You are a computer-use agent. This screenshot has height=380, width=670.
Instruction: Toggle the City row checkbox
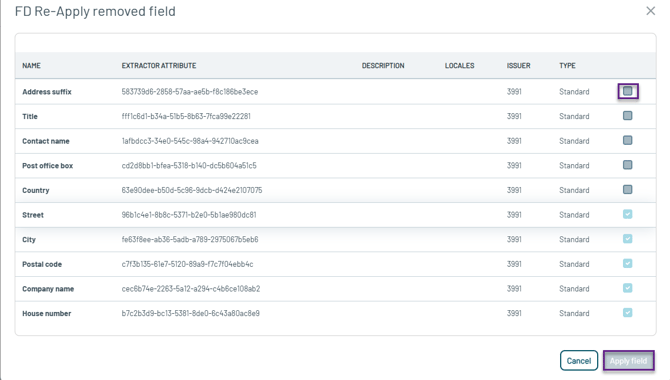point(627,239)
